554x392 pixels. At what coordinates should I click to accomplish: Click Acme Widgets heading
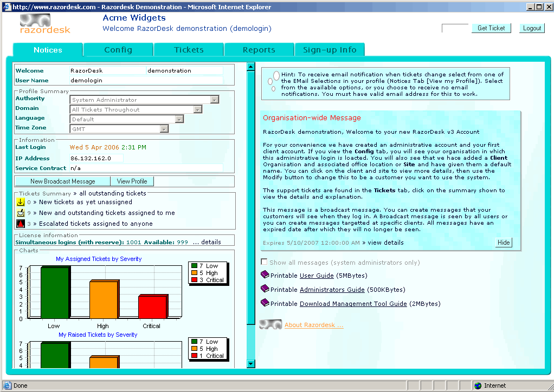134,18
